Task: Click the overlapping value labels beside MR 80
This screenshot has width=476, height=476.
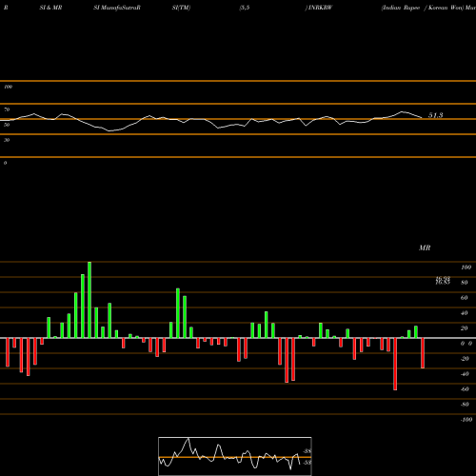Action: click(x=443, y=280)
